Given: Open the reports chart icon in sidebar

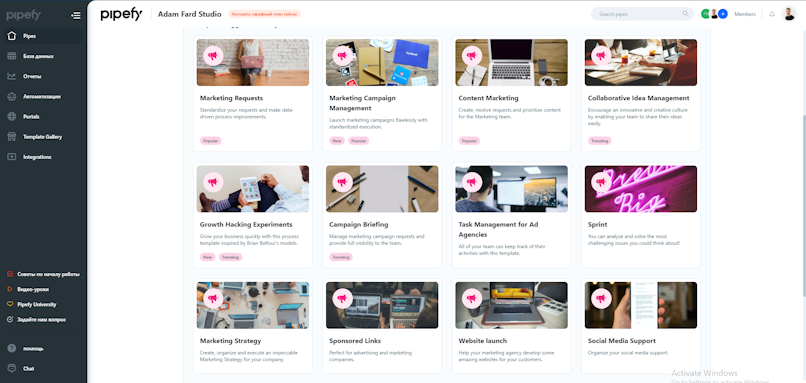Looking at the screenshot, I should (12, 76).
